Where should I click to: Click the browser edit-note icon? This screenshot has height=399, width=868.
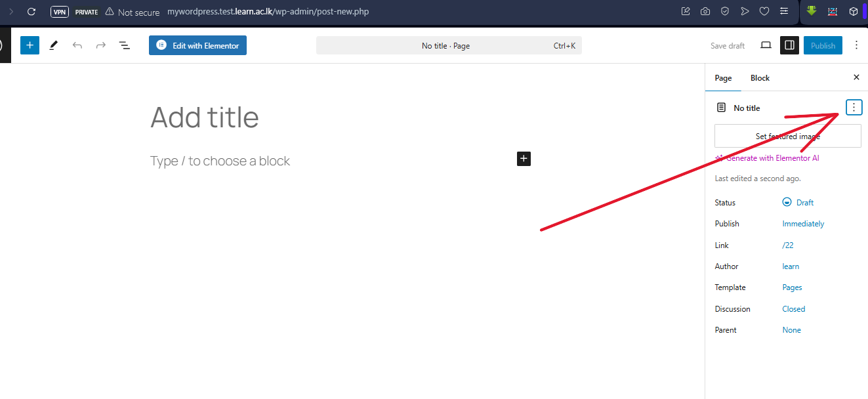tap(686, 11)
